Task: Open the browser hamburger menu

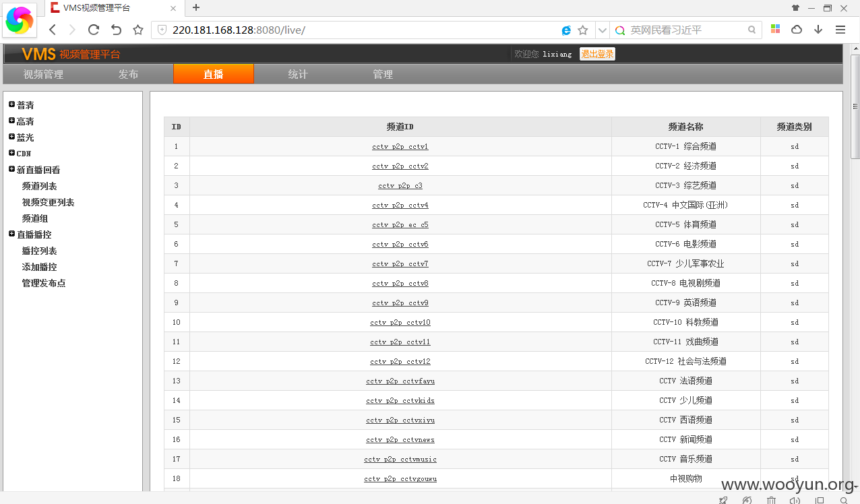Action: point(840,30)
